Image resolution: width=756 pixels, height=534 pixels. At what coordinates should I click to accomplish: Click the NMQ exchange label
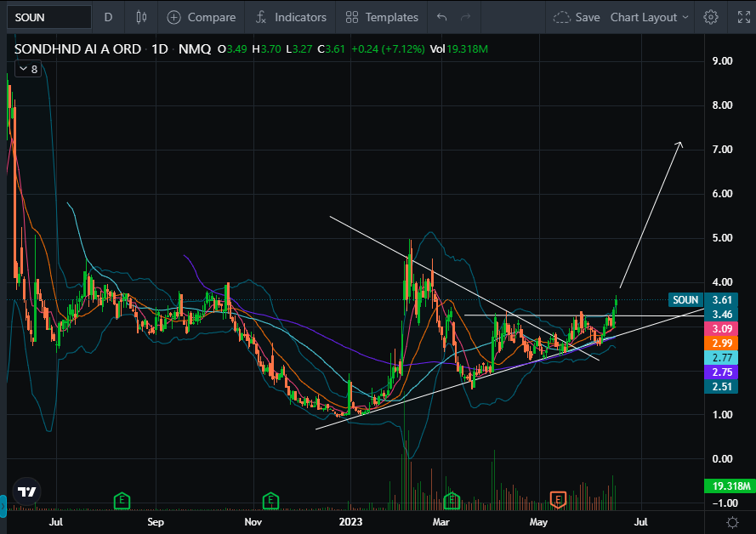tap(195, 49)
